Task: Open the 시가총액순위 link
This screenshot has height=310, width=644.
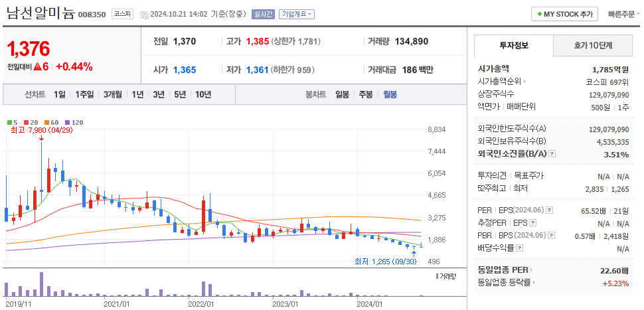Action: (x=502, y=81)
